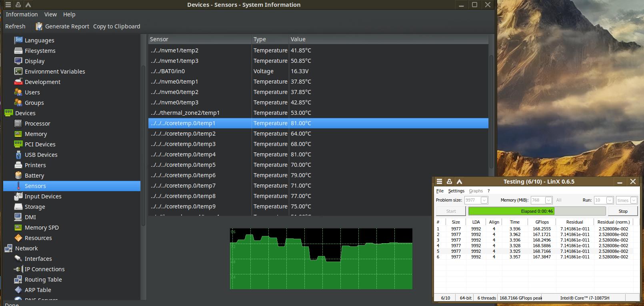The image size is (644, 306).
Task: Click the LinX elapsed progress bar
Action: 536,211
